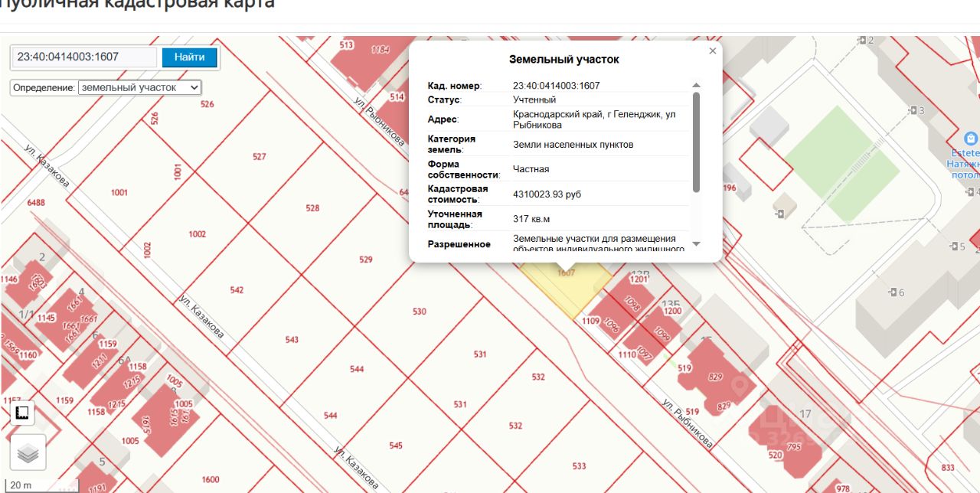
Task: Click popup title Земельный участок
Action: tap(564, 59)
